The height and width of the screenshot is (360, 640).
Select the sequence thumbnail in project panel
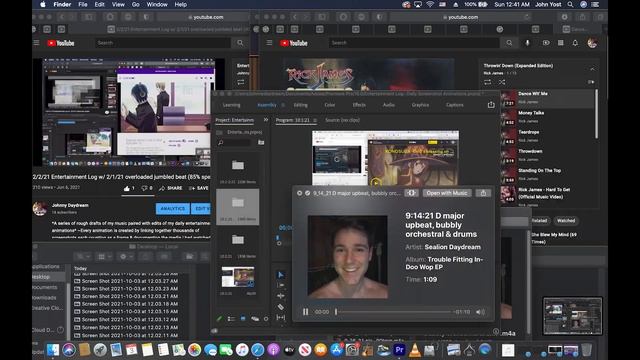pyautogui.click(x=238, y=277)
